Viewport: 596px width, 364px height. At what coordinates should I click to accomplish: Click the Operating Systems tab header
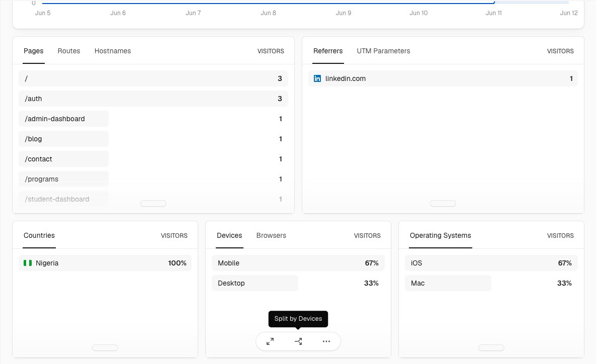(441, 236)
